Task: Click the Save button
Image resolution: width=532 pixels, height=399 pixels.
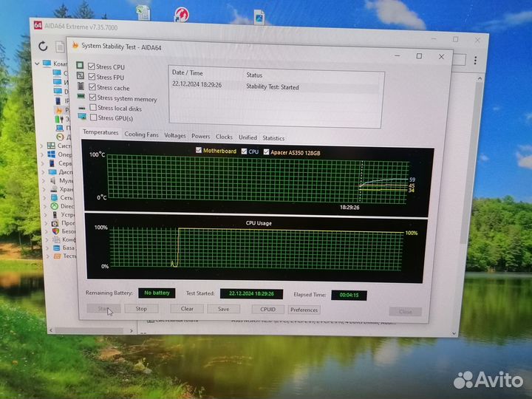Action: [x=224, y=309]
